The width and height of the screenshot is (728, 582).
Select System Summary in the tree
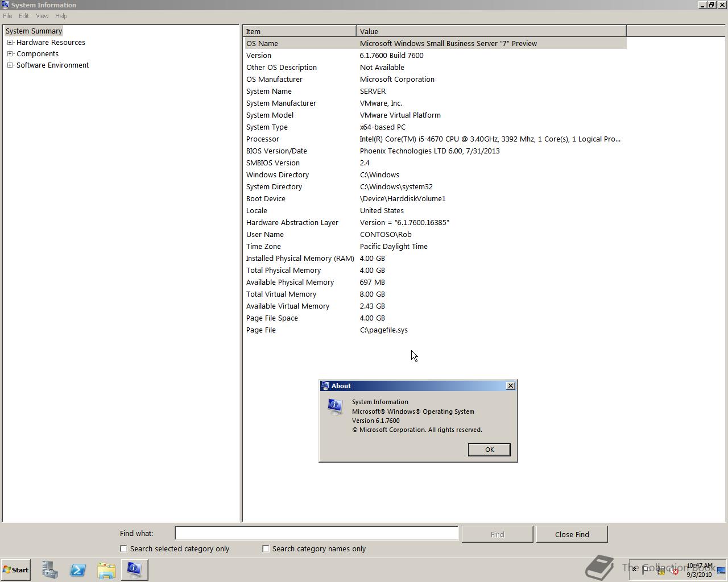coord(34,31)
